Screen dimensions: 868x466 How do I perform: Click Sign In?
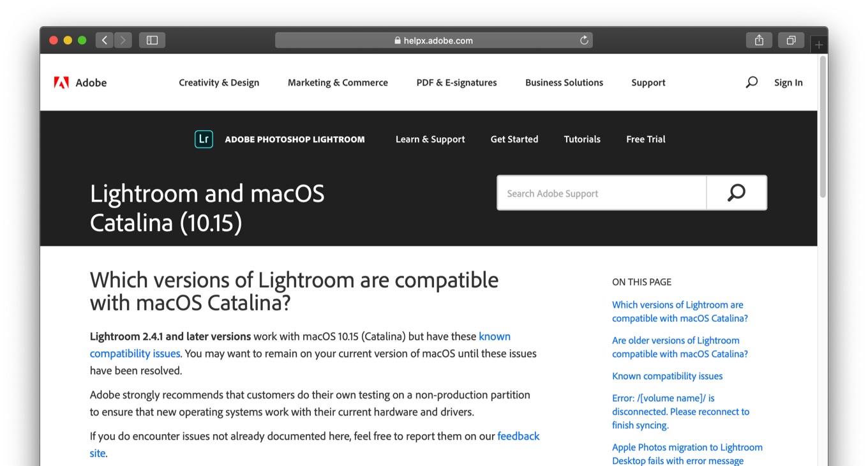pos(788,82)
